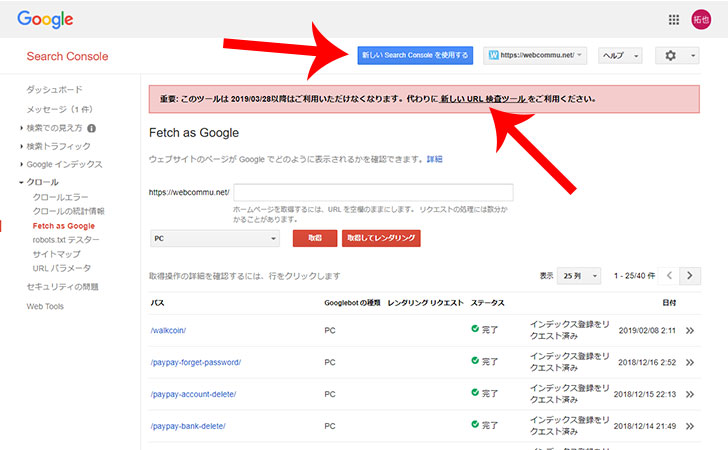Open the settings gear menu

(x=677, y=56)
